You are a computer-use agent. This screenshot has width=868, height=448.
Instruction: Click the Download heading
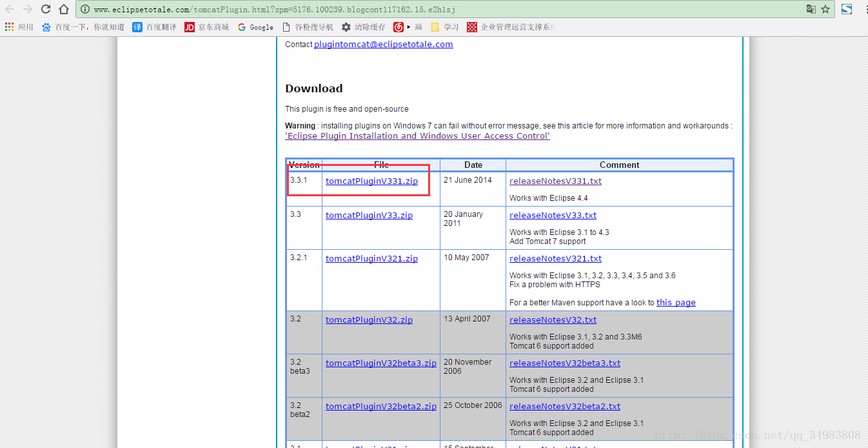point(314,88)
